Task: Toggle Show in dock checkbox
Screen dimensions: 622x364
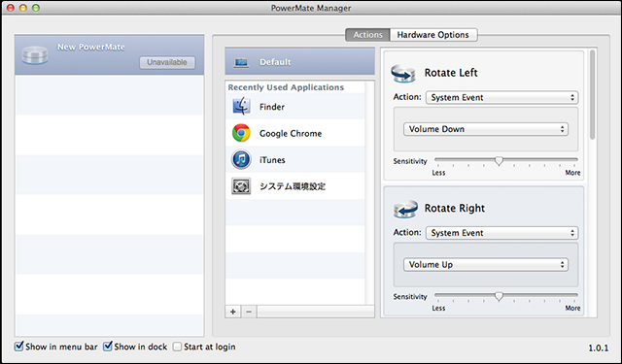Action: pos(108,347)
